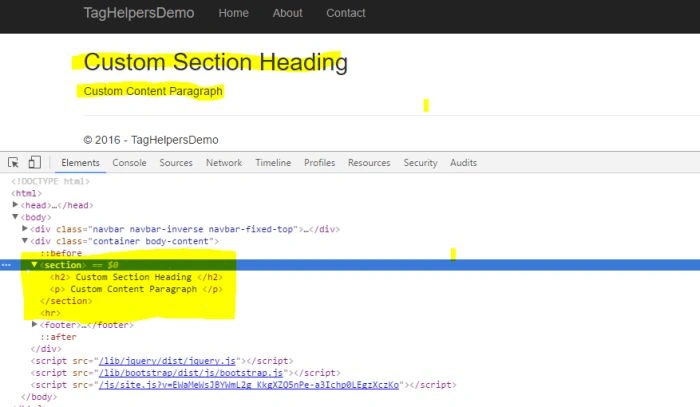Expand the navbar div node
This screenshot has width=700, height=407.
click(x=25, y=228)
